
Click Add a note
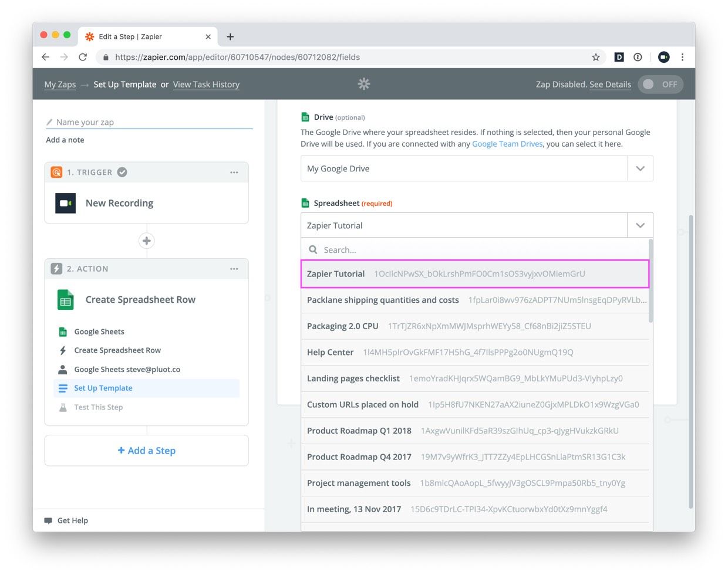click(65, 140)
